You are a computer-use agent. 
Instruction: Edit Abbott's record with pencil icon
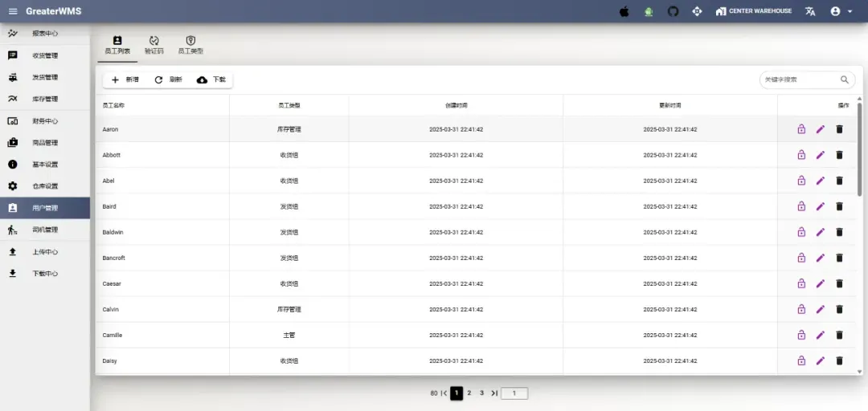821,155
